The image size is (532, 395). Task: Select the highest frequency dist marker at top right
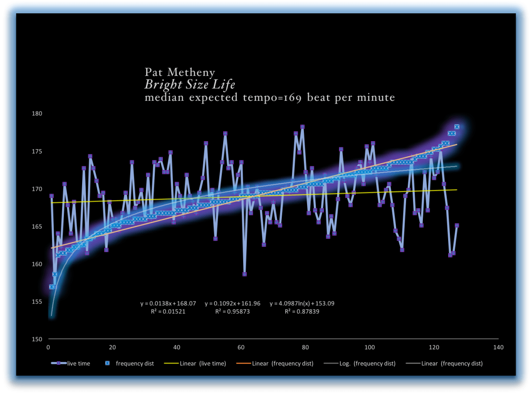point(457,127)
